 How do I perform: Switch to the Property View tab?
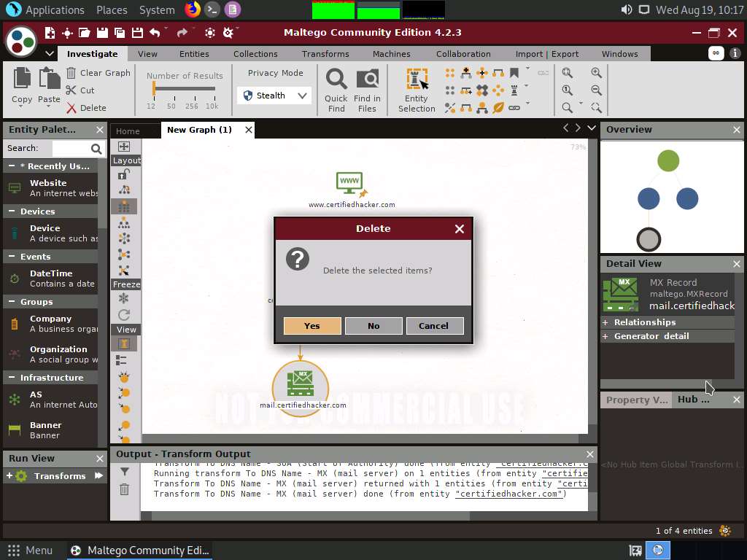pos(636,400)
